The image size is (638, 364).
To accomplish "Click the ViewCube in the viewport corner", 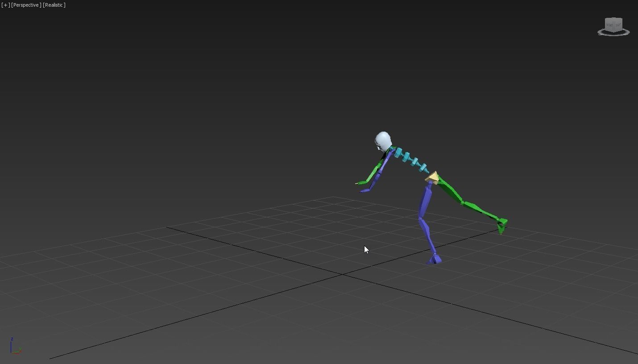I will coord(613,25).
